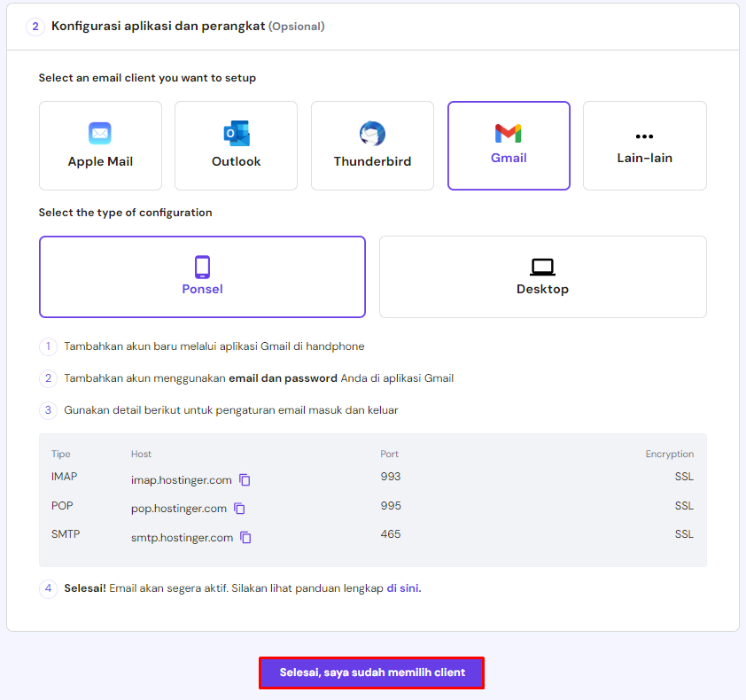The height and width of the screenshot is (700, 746).
Task: Select the Ponsel configuration label
Action: [x=202, y=290]
